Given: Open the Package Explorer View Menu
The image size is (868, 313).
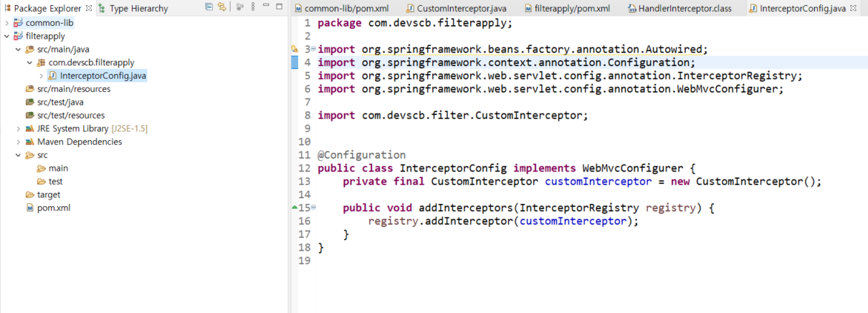Looking at the screenshot, I should click(252, 8).
